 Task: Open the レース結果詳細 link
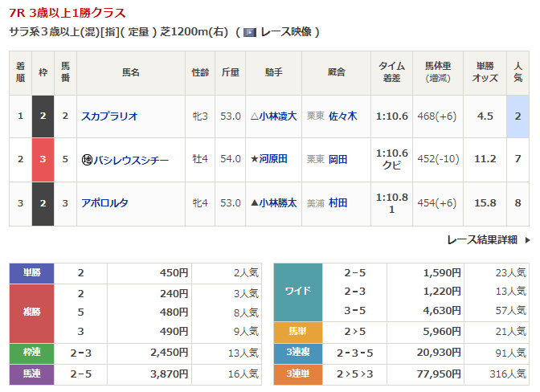tap(481, 239)
